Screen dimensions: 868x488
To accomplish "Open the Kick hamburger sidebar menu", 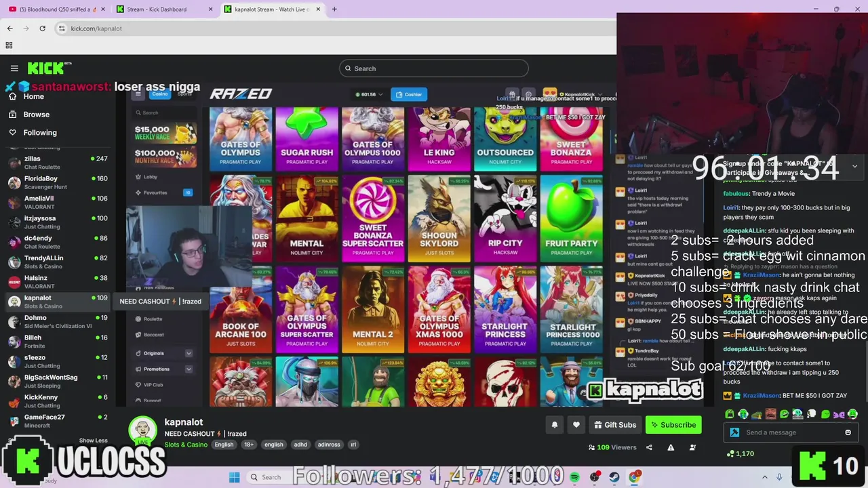I will [14, 68].
